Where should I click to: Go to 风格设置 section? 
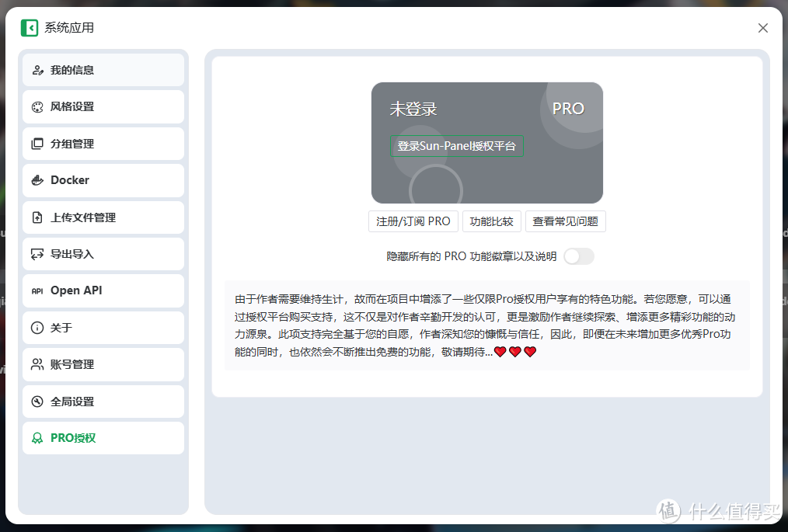pyautogui.click(x=103, y=107)
